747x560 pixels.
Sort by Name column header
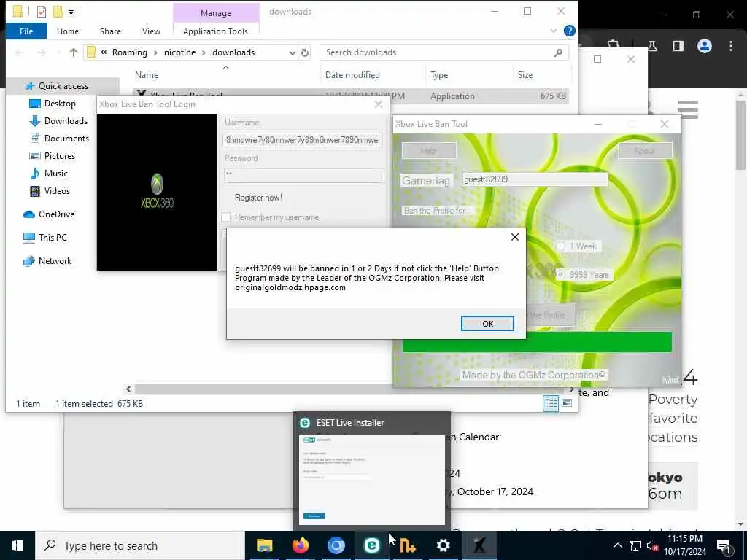click(x=146, y=75)
